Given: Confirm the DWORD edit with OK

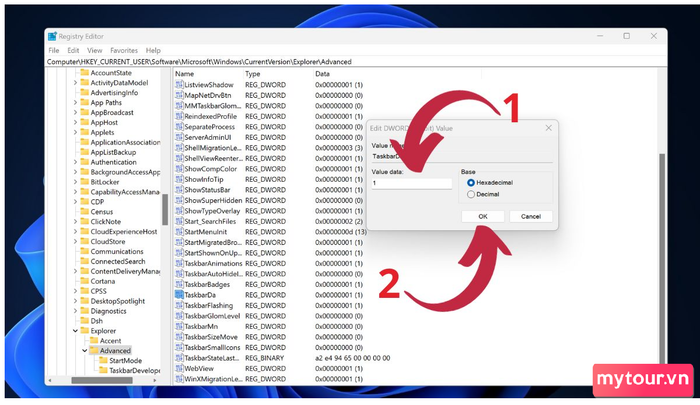Looking at the screenshot, I should [483, 217].
